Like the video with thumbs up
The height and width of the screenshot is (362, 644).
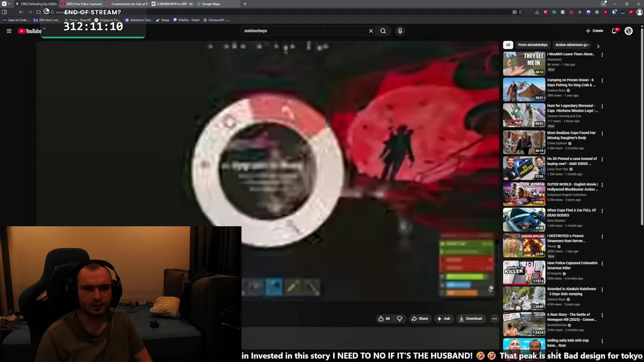coord(384,318)
